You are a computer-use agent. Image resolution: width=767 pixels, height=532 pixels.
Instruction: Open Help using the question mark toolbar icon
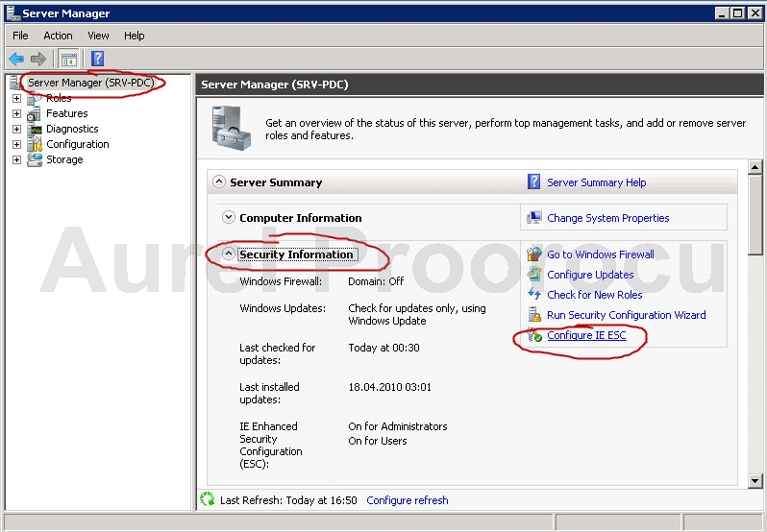click(x=97, y=59)
